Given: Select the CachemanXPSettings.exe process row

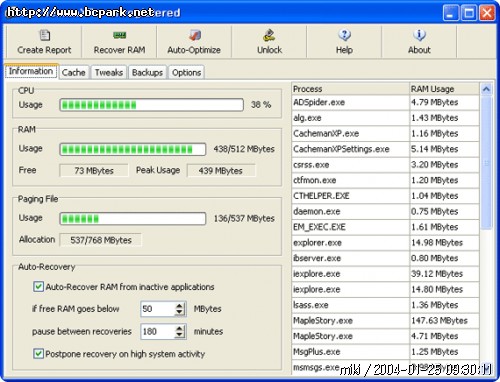Looking at the screenshot, I should click(385, 149).
